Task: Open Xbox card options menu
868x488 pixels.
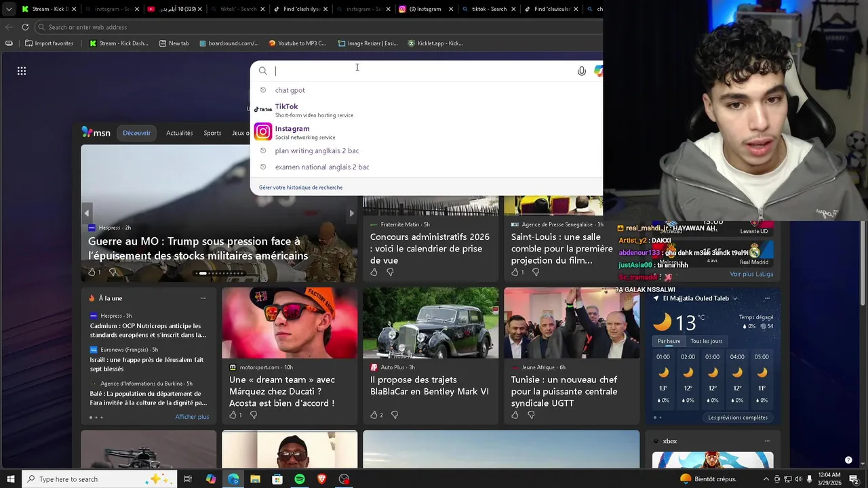Action: (x=767, y=441)
